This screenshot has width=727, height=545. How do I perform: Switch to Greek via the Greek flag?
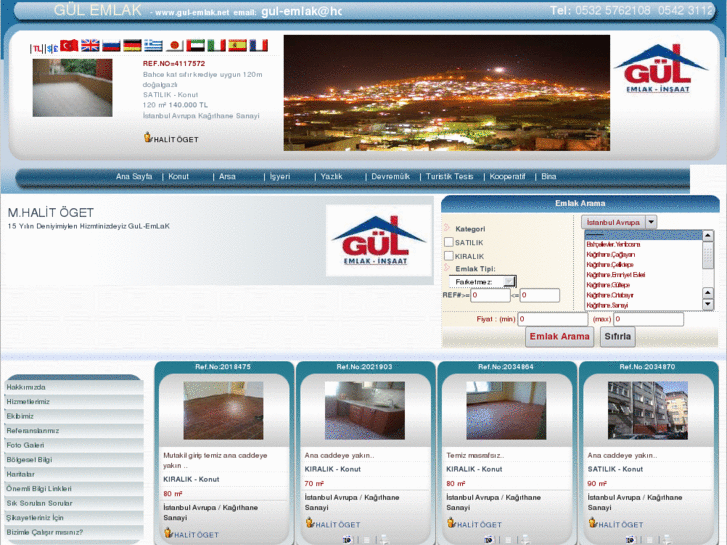tap(153, 45)
